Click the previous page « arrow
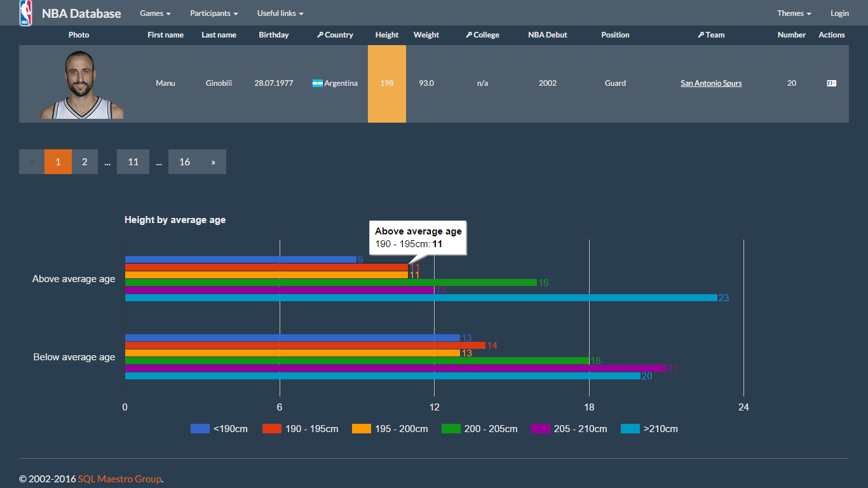Image resolution: width=868 pixels, height=488 pixels. [x=32, y=162]
